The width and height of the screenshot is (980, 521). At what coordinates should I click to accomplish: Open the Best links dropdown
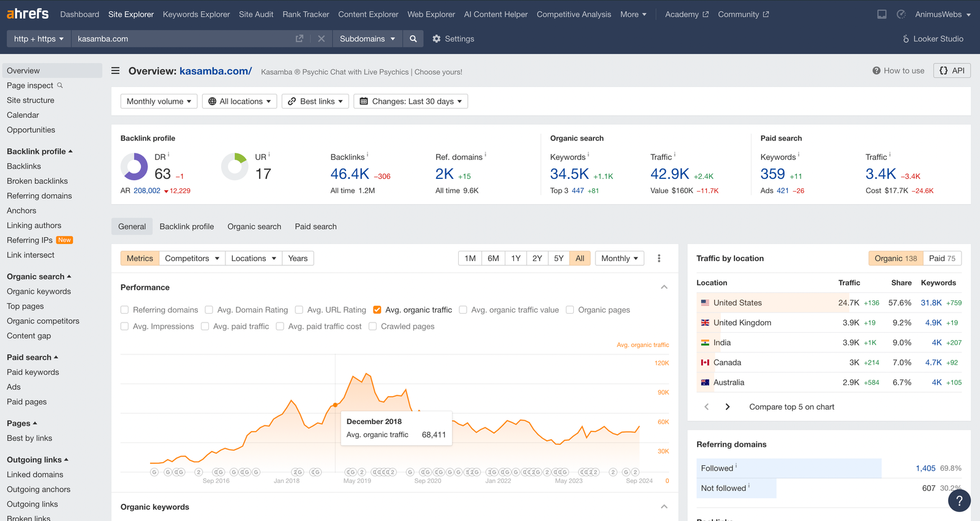coord(315,101)
